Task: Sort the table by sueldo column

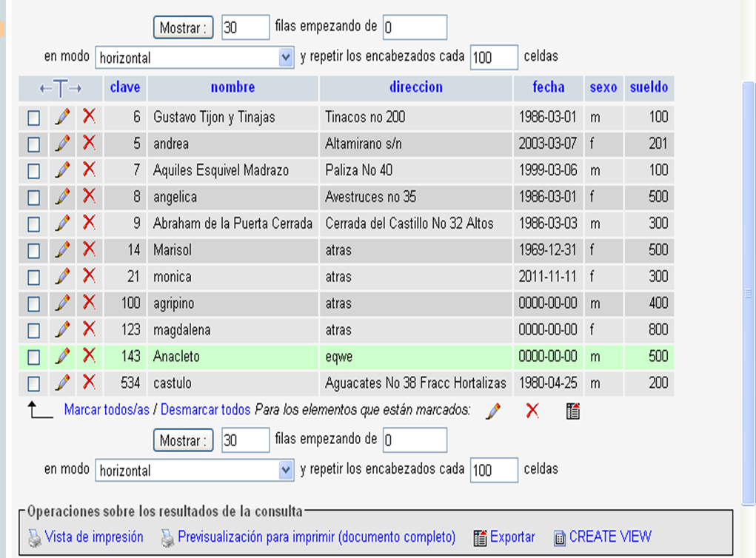Action: coord(649,87)
